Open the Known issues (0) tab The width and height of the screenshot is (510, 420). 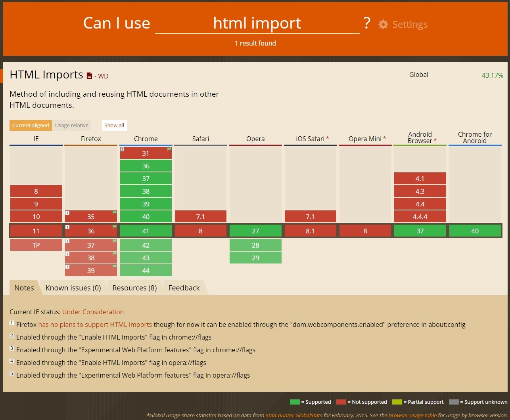73,288
